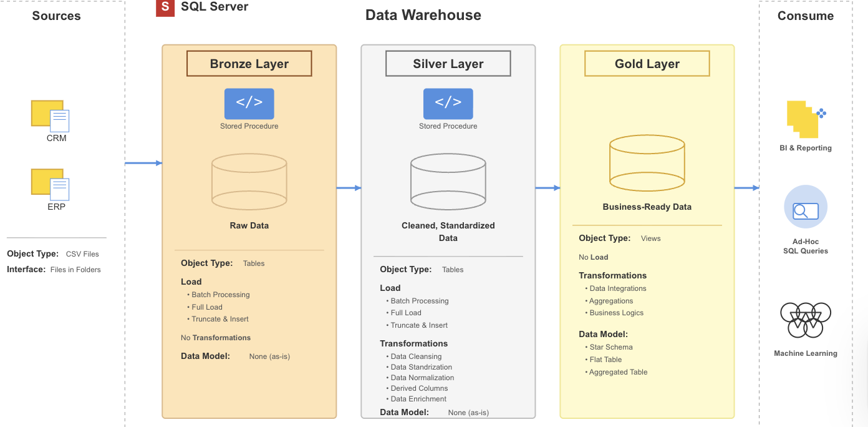
Task: Select the Cleaned, Standardized Data cylinder
Action: coord(448,182)
